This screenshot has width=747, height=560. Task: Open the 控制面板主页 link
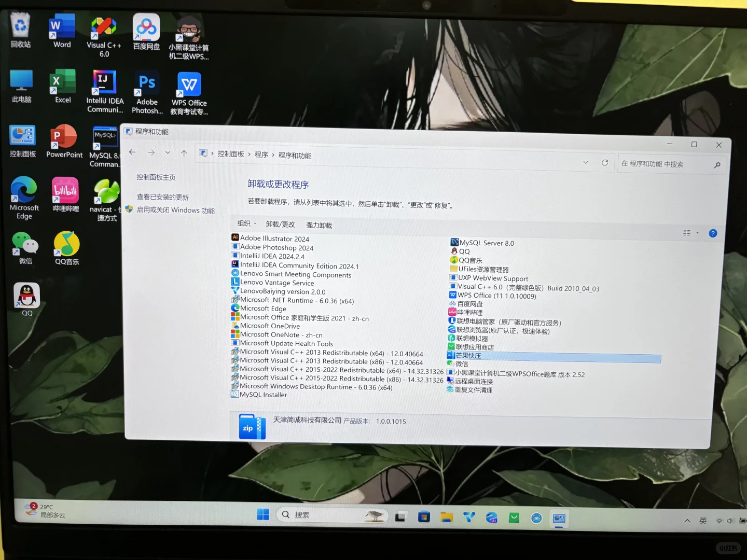156,177
